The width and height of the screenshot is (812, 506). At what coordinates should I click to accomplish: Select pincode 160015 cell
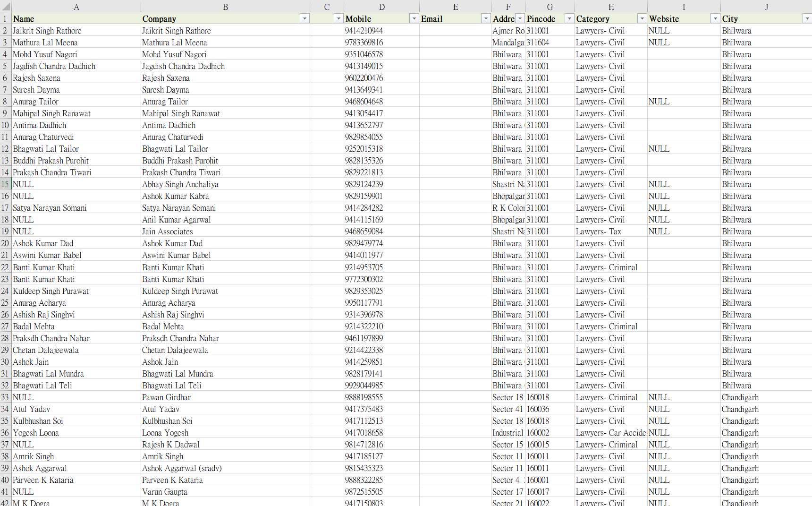pos(550,445)
